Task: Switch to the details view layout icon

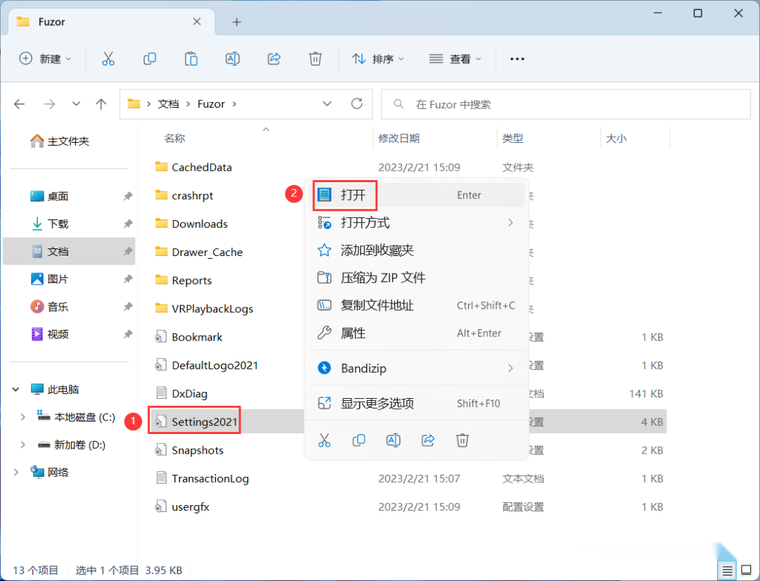Action: coord(728,571)
